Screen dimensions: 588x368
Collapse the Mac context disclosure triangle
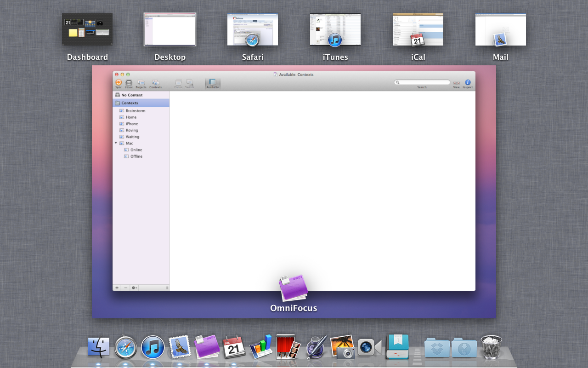(x=116, y=143)
